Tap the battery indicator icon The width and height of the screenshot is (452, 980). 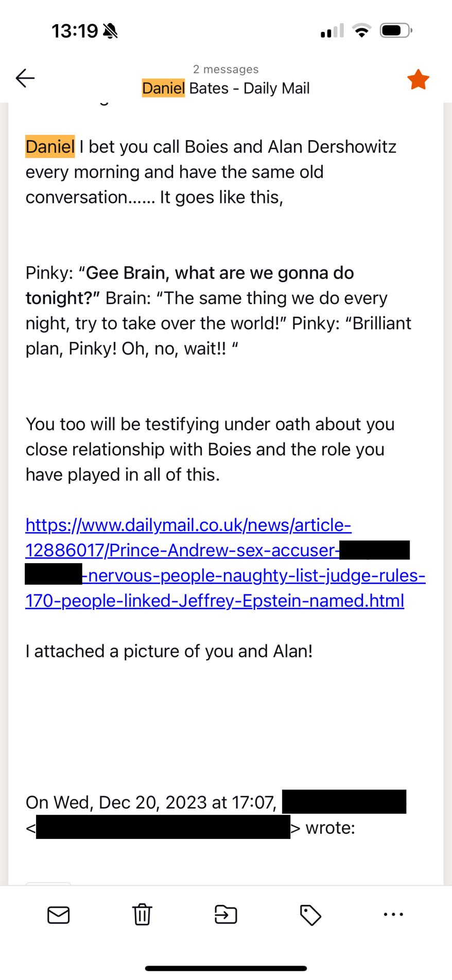tap(395, 31)
